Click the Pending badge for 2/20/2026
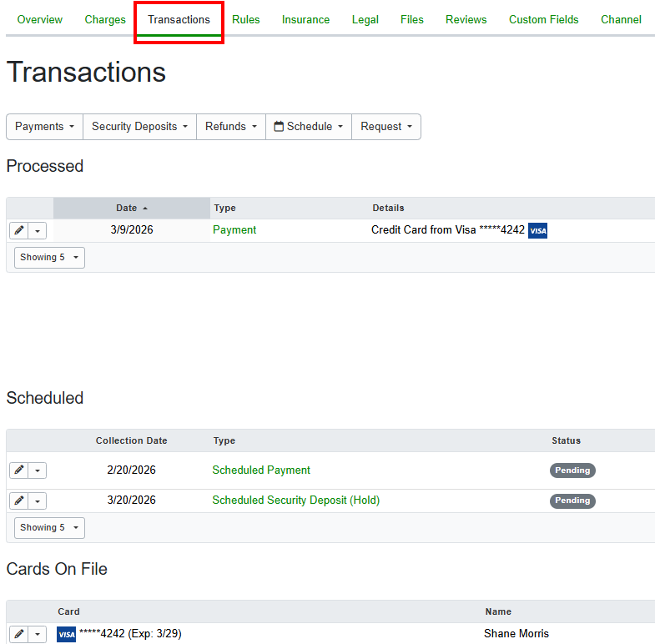The height and width of the screenshot is (644, 655). tap(572, 470)
